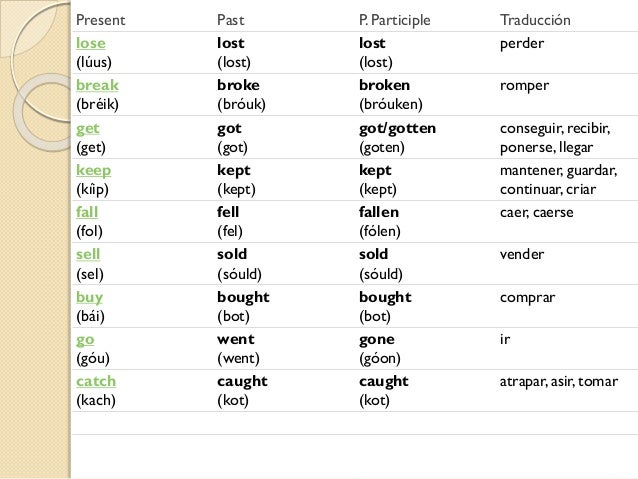Click the 'catch' verb link
Screen dimensions: 638x479
click(x=96, y=381)
